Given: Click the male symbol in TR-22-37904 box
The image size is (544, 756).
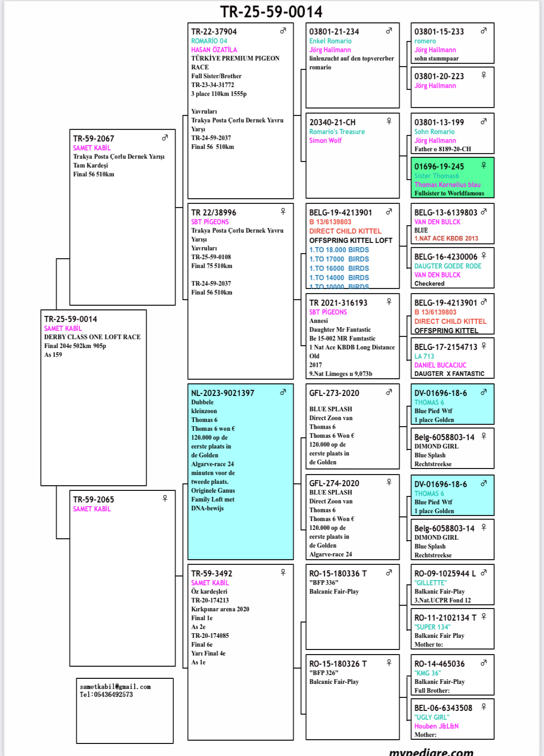Looking at the screenshot, I should pos(283,31).
